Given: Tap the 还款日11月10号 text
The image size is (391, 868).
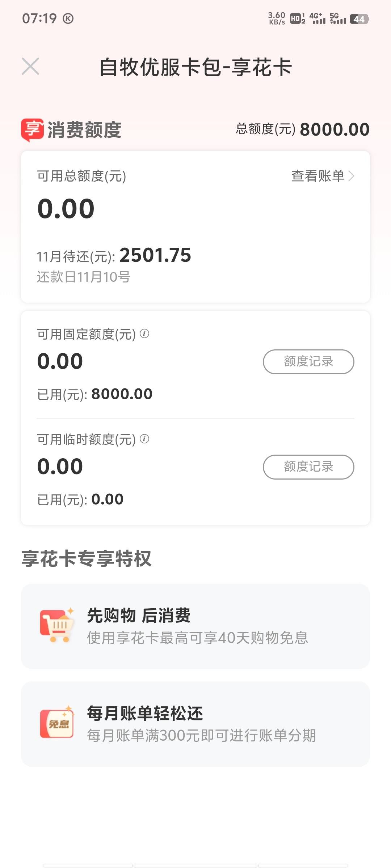Looking at the screenshot, I should 84,277.
